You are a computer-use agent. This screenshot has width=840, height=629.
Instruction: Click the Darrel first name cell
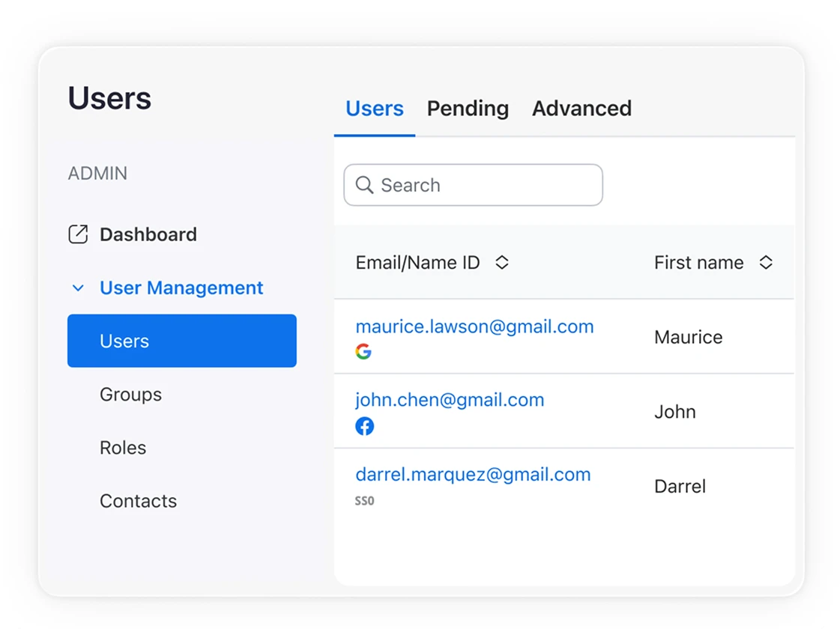click(680, 486)
